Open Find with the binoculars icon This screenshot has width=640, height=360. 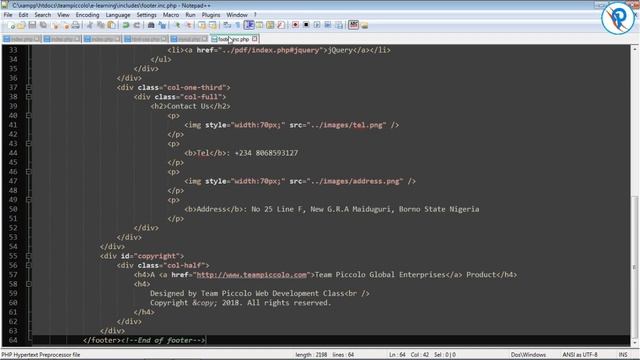coord(151,25)
